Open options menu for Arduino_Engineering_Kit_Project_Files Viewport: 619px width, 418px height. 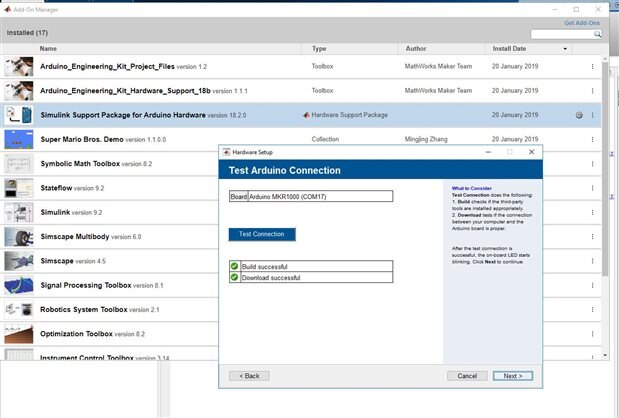pyautogui.click(x=592, y=66)
